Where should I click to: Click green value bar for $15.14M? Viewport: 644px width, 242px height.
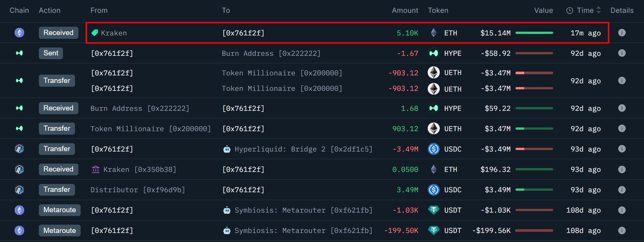[x=534, y=33]
